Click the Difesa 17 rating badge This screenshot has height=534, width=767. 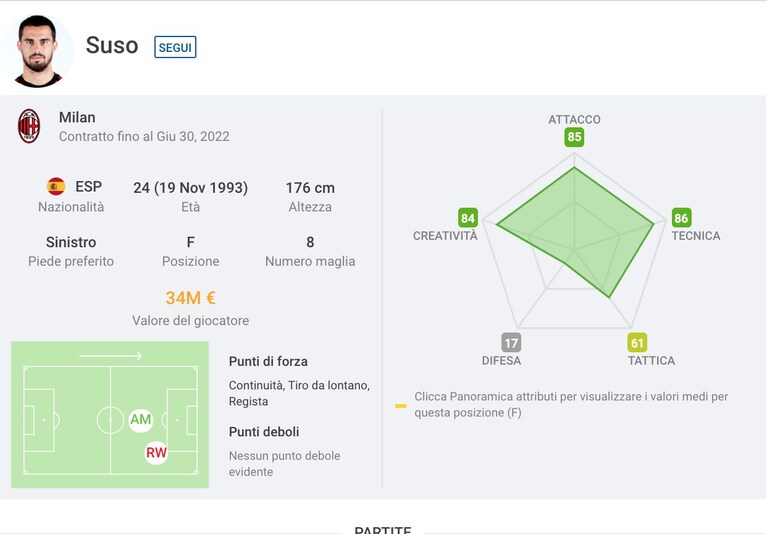[x=511, y=343]
